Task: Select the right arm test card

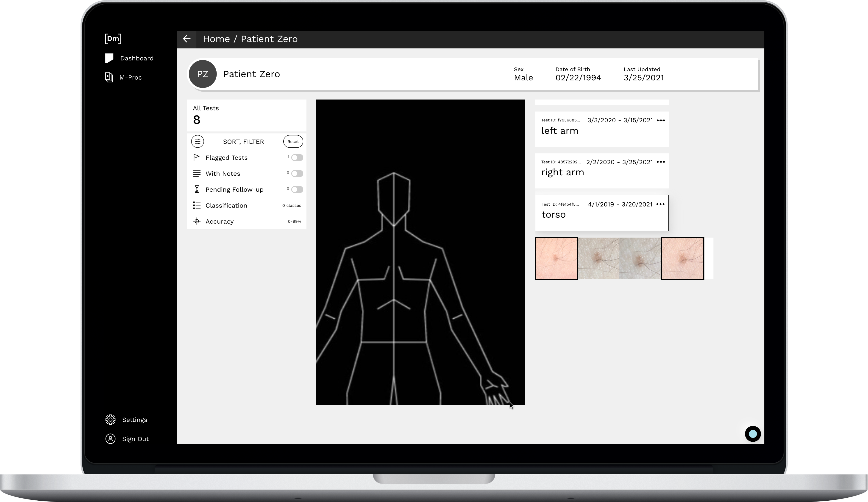Action: point(601,174)
